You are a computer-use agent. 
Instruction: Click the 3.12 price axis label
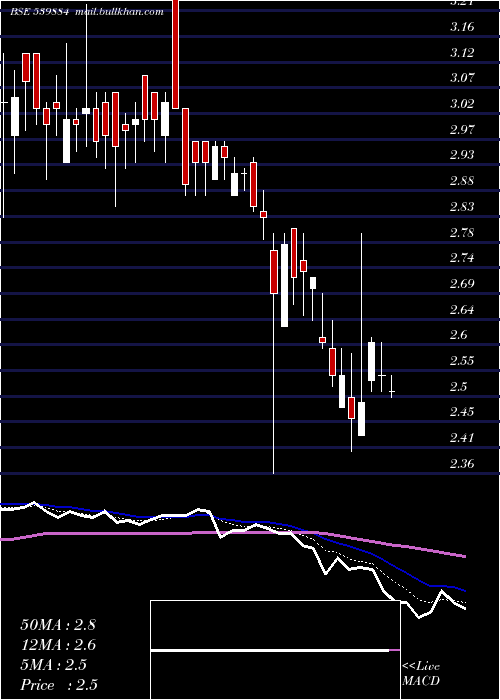click(462, 53)
